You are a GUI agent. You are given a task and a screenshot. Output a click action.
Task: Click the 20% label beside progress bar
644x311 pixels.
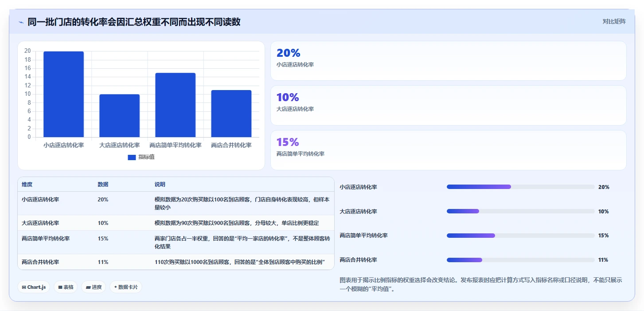604,187
